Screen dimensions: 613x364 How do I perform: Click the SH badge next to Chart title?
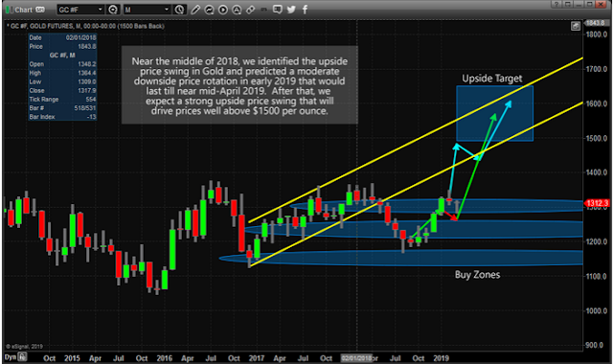click(x=40, y=10)
